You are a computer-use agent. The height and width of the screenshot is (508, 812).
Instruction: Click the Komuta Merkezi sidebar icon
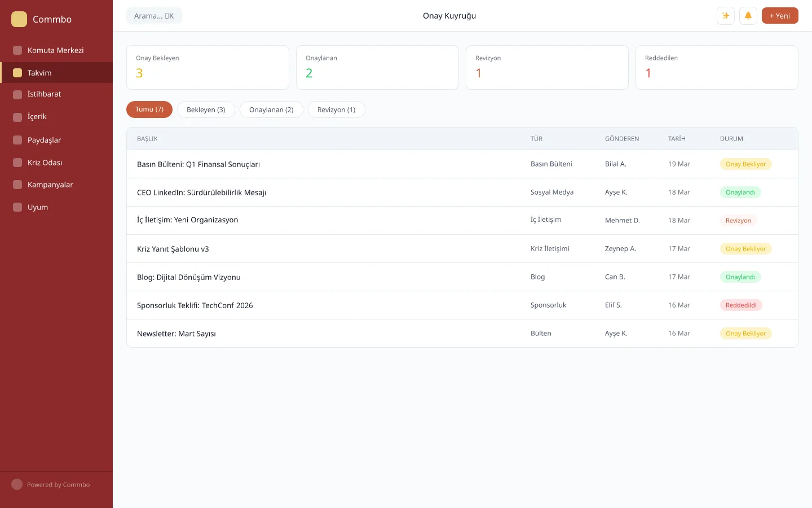[x=17, y=50]
